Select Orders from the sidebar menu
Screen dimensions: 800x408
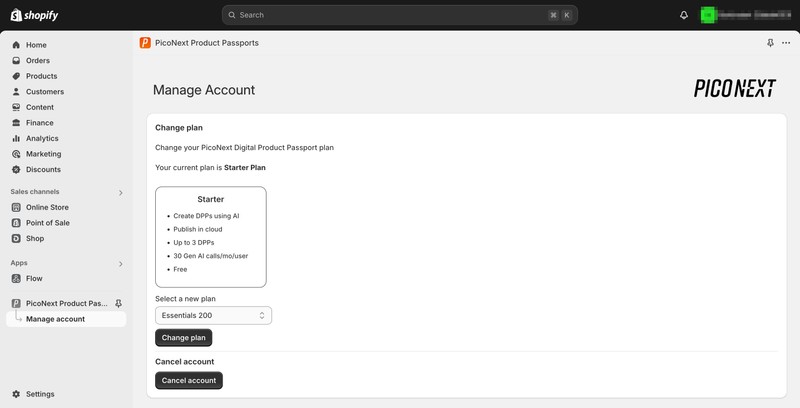point(38,61)
